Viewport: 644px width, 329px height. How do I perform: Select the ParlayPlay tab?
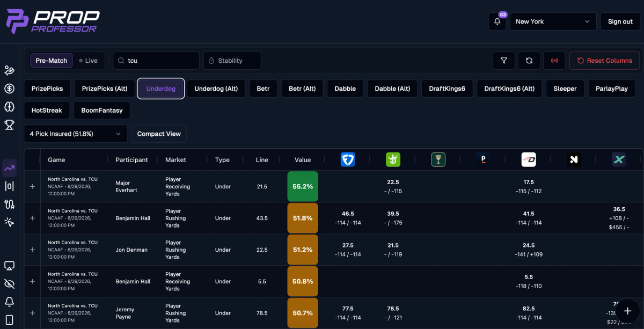[612, 89]
